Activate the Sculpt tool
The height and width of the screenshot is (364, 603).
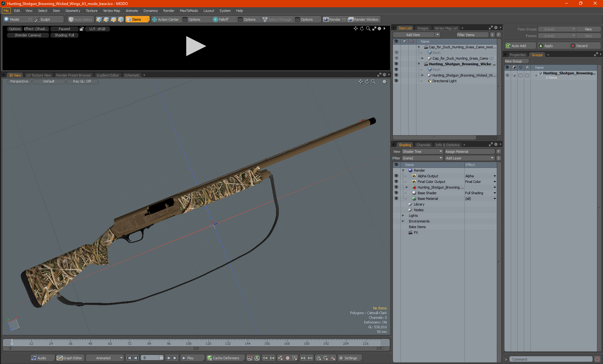coord(49,19)
